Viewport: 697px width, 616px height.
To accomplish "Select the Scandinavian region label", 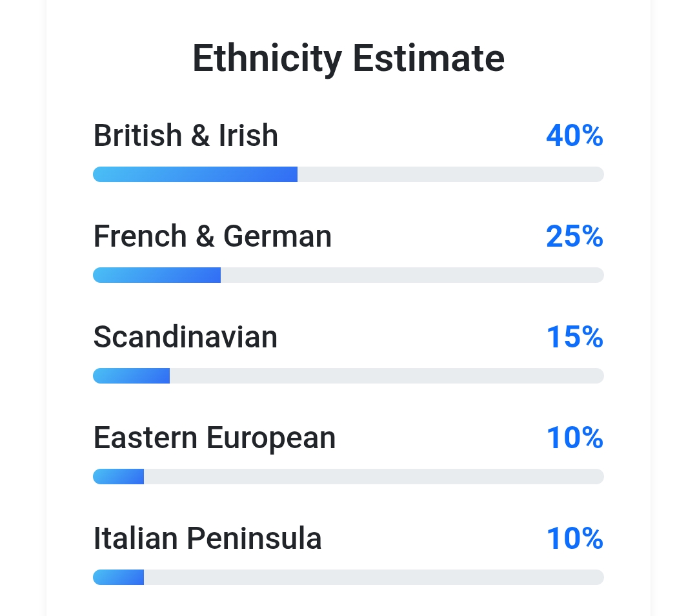I will click(185, 337).
